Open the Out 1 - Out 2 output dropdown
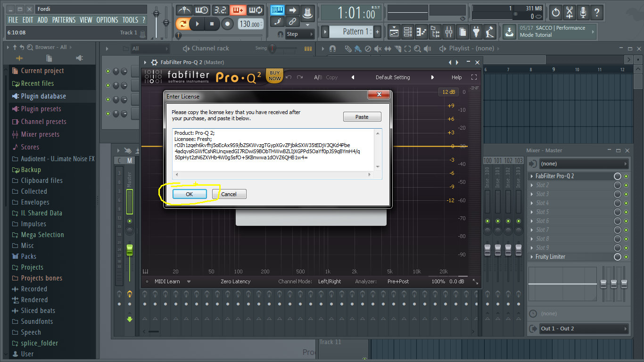 coord(584,329)
